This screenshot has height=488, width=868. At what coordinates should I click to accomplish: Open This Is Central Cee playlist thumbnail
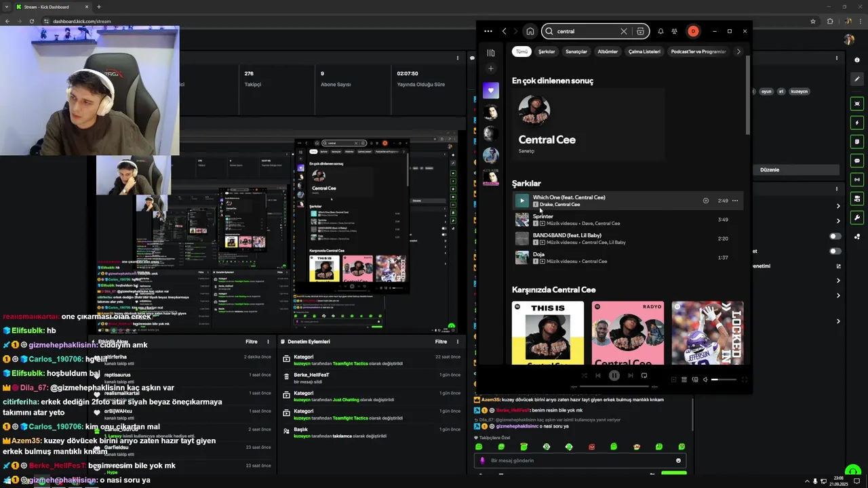[x=548, y=333]
